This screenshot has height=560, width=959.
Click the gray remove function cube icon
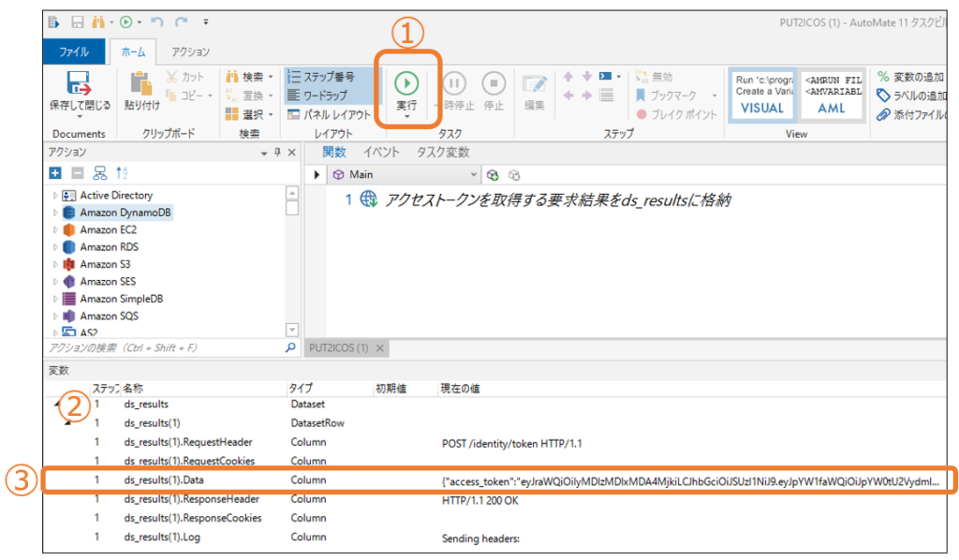(x=514, y=175)
